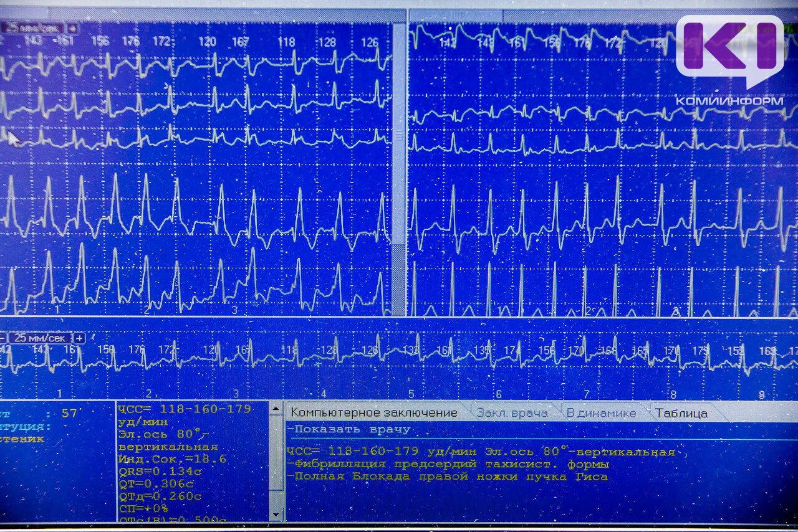Open the Таблица tab
This screenshot has width=798, height=532.
(681, 413)
